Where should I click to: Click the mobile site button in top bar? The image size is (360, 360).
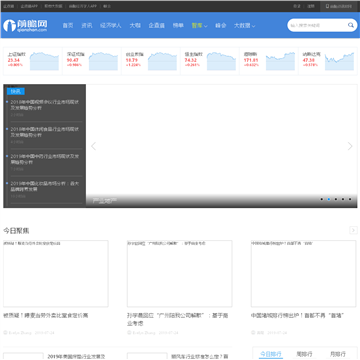click(338, 6)
